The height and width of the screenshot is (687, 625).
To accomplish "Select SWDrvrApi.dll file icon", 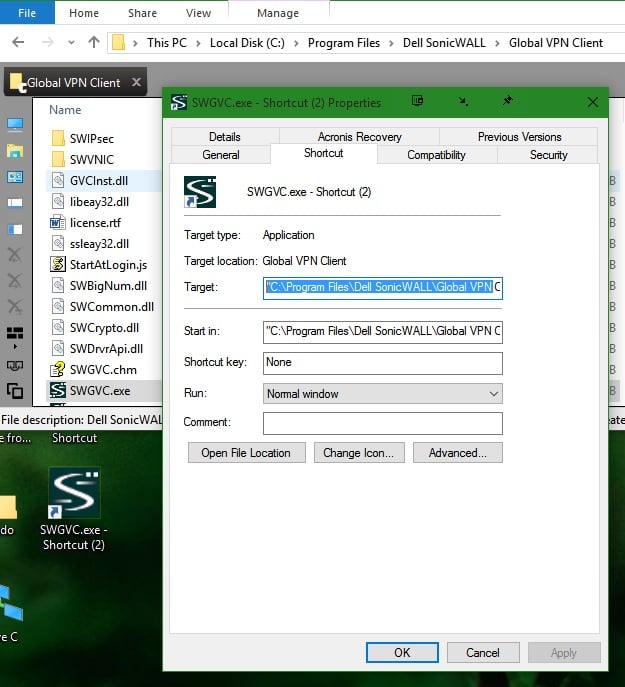I will [58, 348].
